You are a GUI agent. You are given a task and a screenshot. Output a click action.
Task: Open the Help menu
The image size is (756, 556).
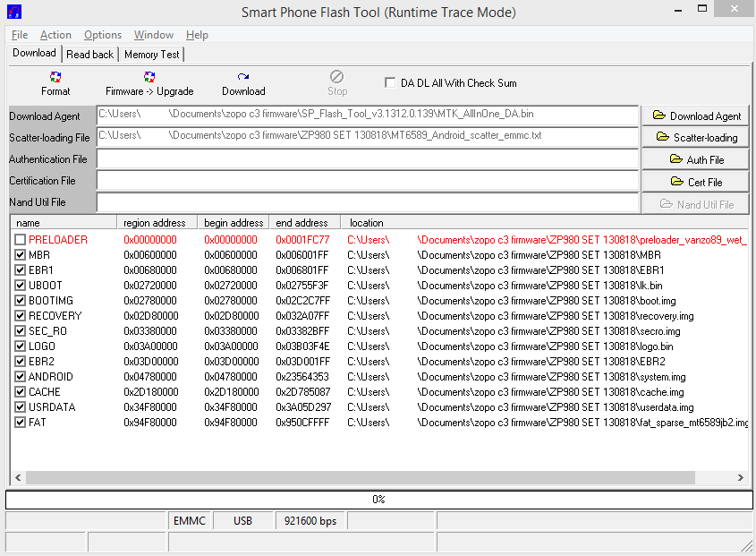pyautogui.click(x=197, y=35)
